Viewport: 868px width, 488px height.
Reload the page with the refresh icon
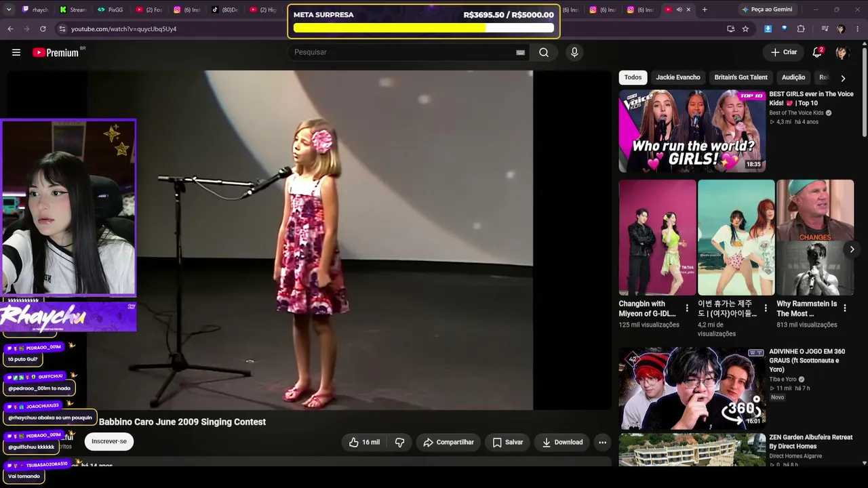click(x=43, y=29)
